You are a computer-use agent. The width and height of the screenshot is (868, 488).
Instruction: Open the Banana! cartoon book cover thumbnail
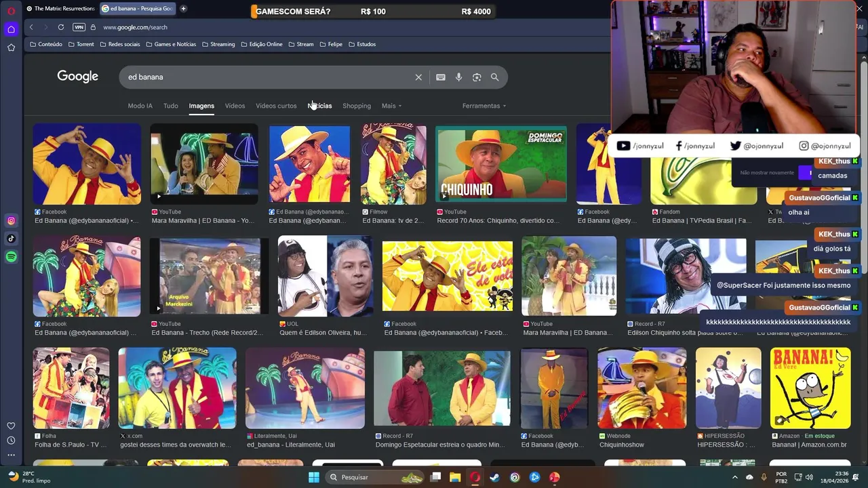pyautogui.click(x=810, y=388)
